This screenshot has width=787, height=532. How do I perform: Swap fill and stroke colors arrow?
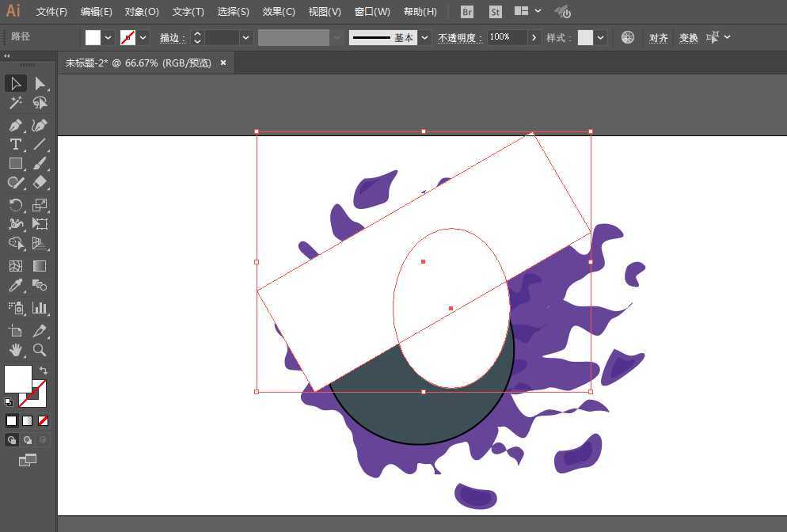coord(43,370)
